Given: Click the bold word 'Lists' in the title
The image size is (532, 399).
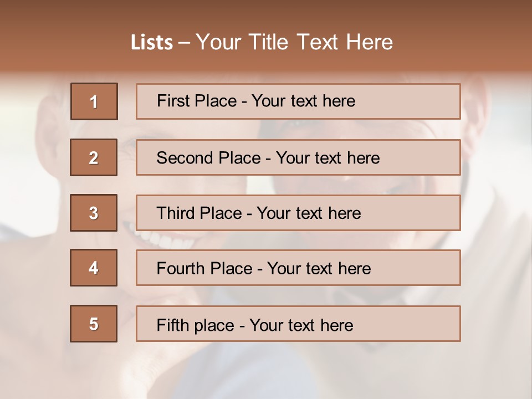Looking at the screenshot, I should [x=151, y=43].
